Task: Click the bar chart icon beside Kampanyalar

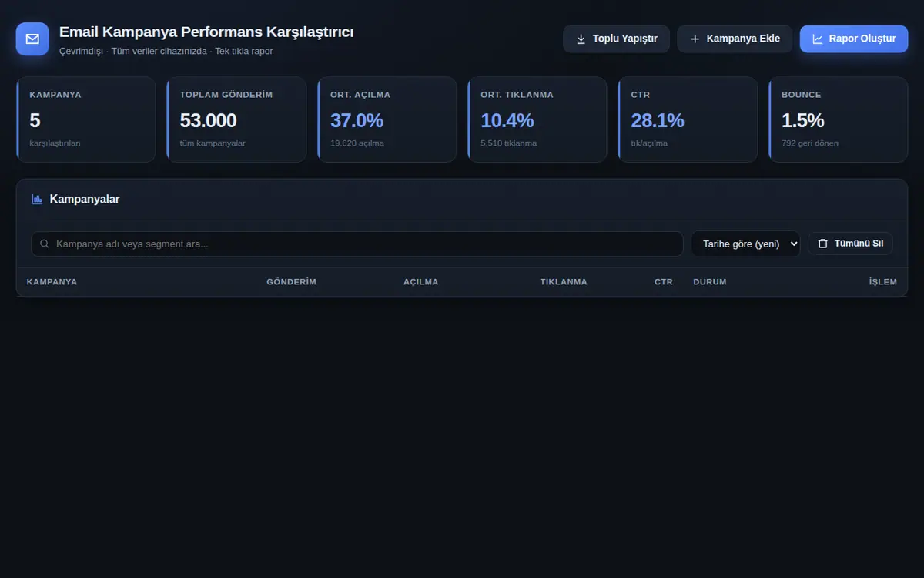Action: (37, 199)
